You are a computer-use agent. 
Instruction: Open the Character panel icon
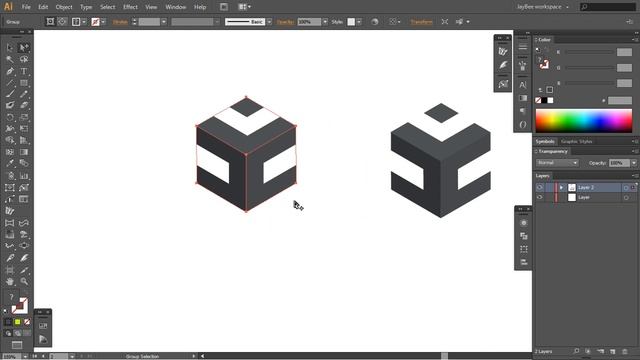pyautogui.click(x=523, y=85)
